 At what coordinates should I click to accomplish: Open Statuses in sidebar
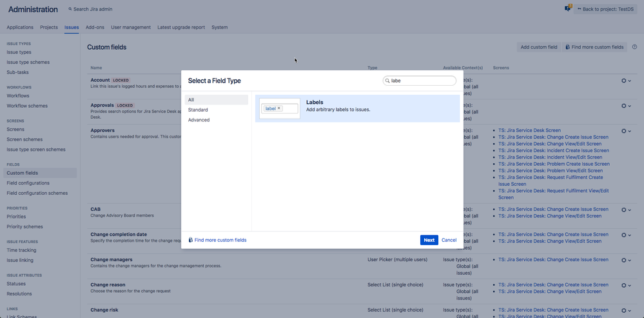click(x=16, y=284)
